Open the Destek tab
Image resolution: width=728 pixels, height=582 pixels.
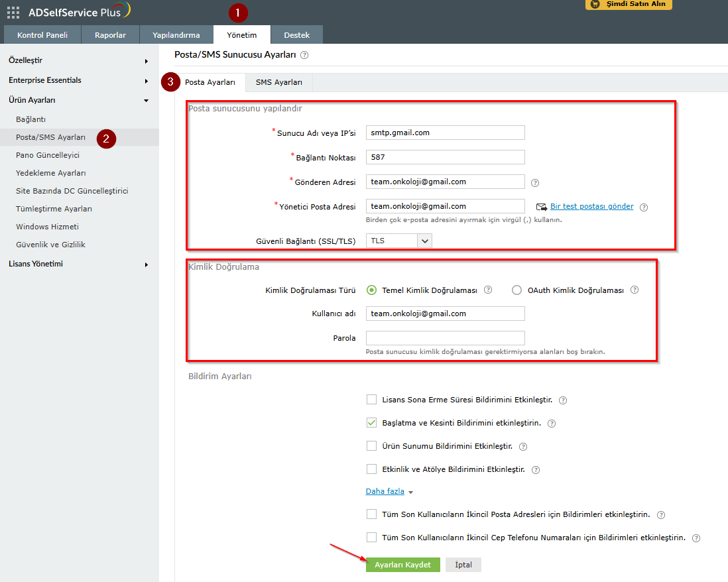pos(296,35)
